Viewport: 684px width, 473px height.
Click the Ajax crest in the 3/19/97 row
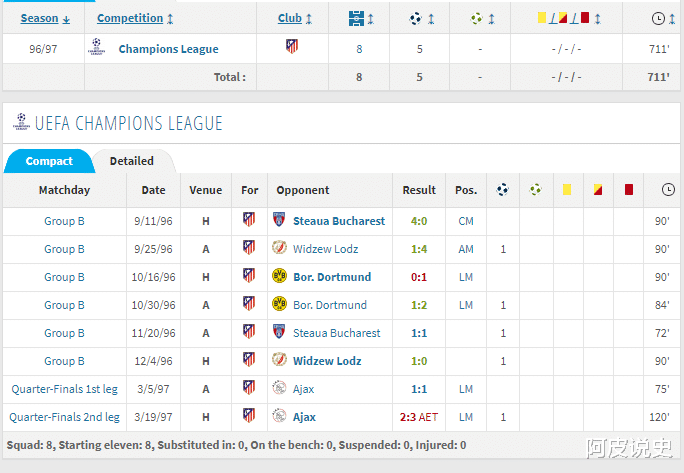(x=279, y=416)
